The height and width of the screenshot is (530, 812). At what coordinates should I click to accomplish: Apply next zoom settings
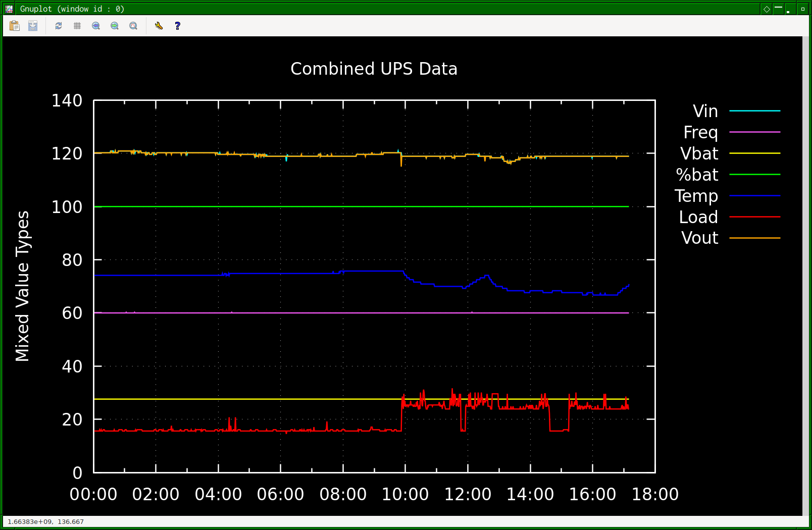pos(115,26)
